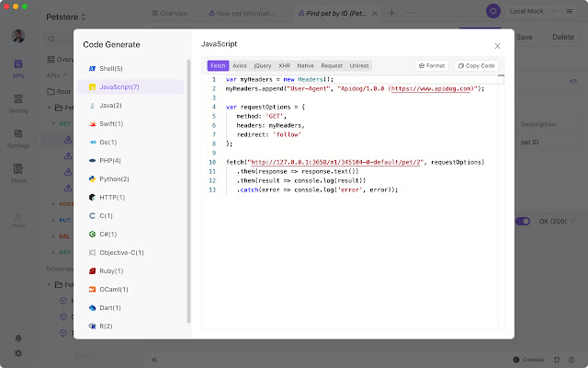
Task: Toggle the purple switch beside OK (200)
Action: click(523, 221)
